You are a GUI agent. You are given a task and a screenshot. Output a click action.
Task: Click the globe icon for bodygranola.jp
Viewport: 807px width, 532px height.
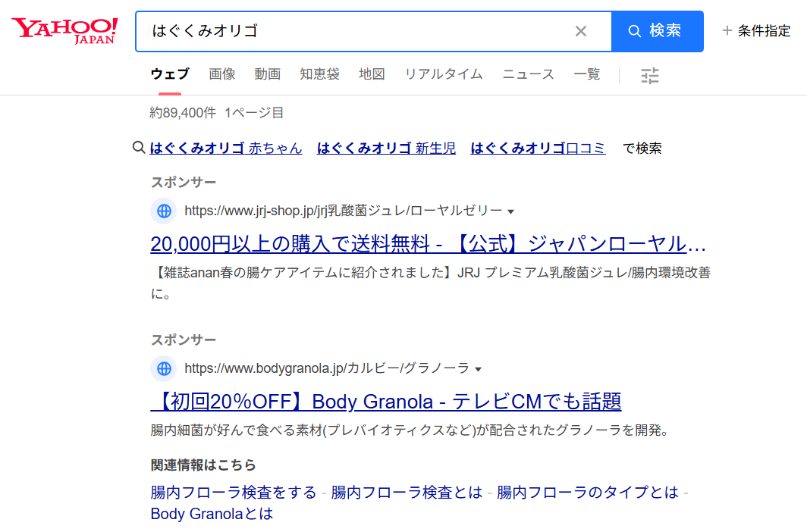click(164, 368)
